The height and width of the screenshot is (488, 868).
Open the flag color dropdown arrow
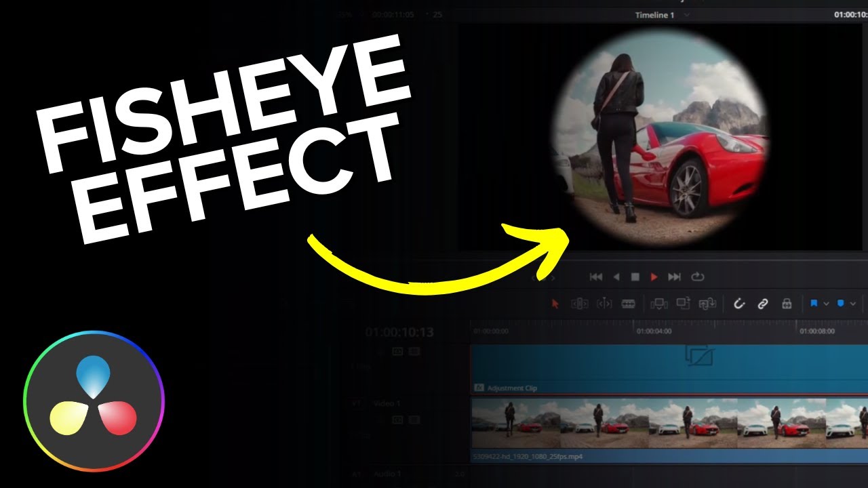pos(825,304)
